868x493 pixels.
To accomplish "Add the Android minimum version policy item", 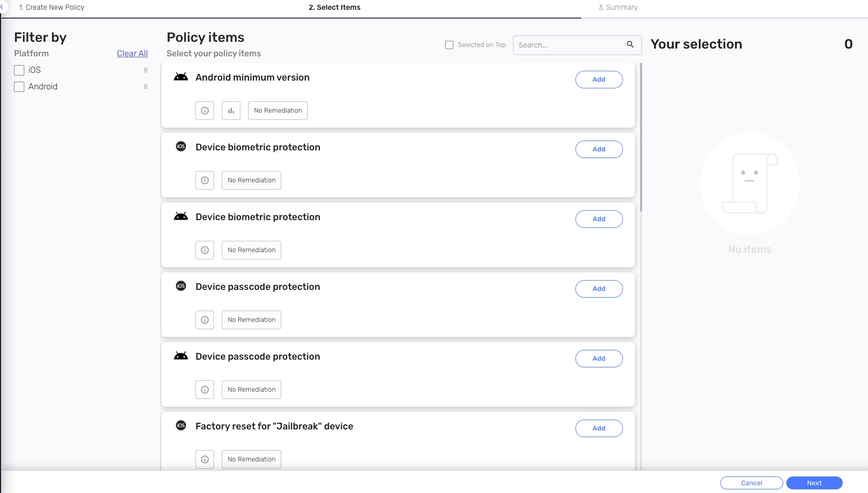I will point(599,80).
